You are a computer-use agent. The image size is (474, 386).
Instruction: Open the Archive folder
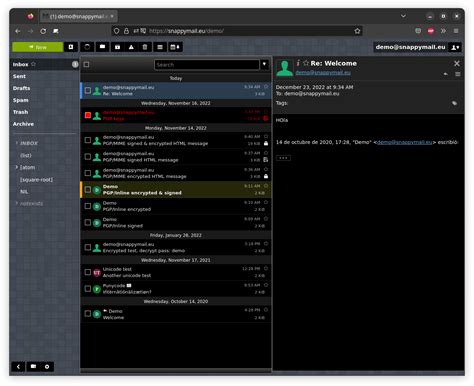point(23,124)
